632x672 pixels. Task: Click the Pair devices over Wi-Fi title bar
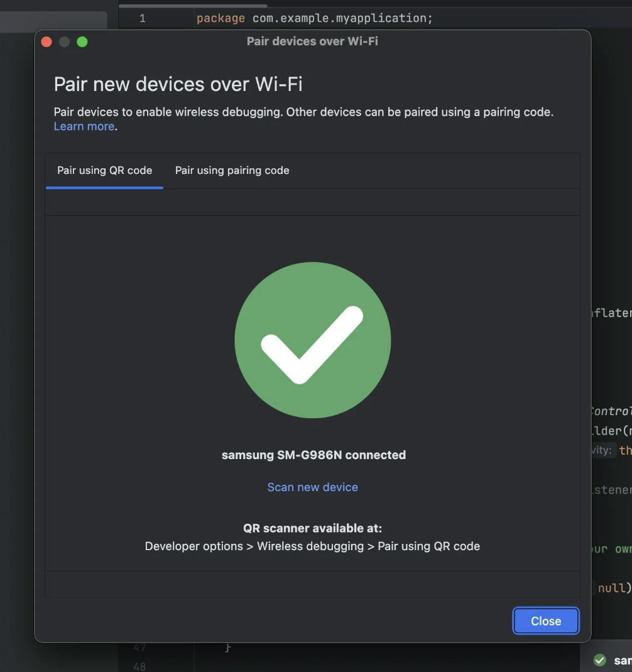coord(312,41)
